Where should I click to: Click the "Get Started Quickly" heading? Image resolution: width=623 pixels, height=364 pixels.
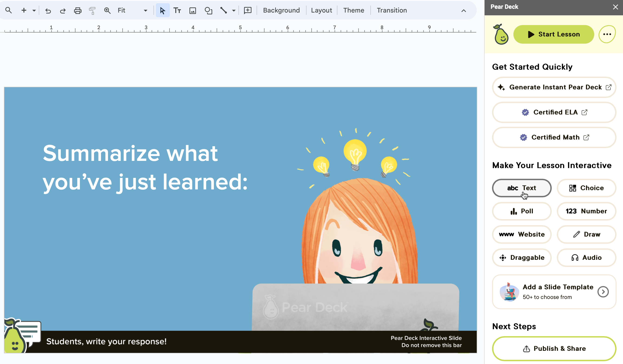pyautogui.click(x=532, y=67)
